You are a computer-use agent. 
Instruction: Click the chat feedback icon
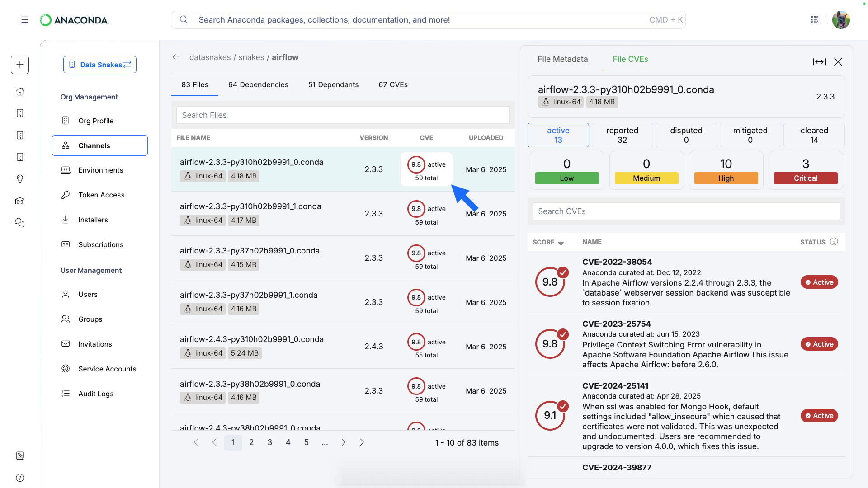tap(20, 222)
